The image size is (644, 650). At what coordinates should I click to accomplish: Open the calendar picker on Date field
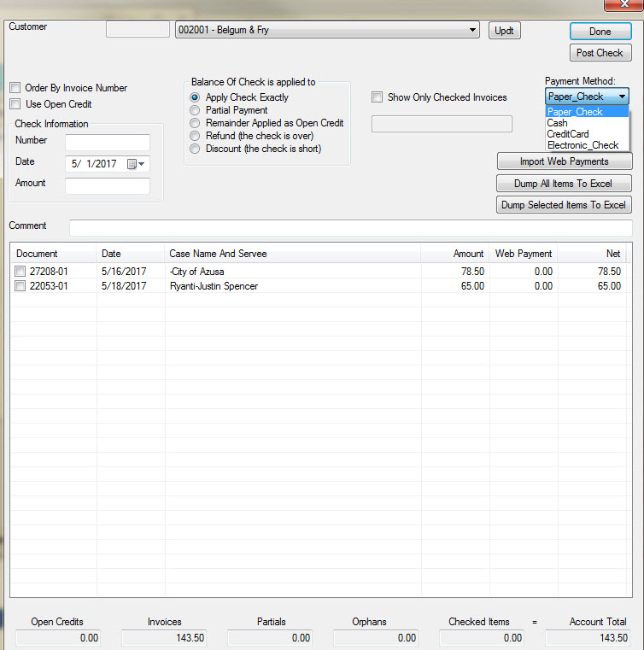136,164
